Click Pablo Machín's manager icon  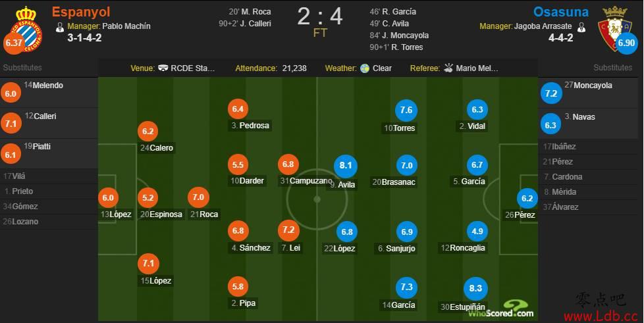(x=60, y=27)
